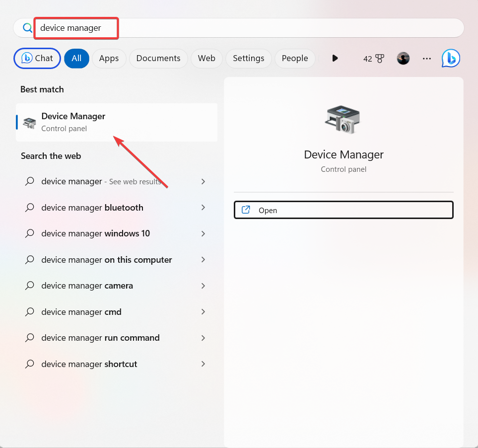
Task: Click the play arrow to show more filters
Action: (335, 58)
